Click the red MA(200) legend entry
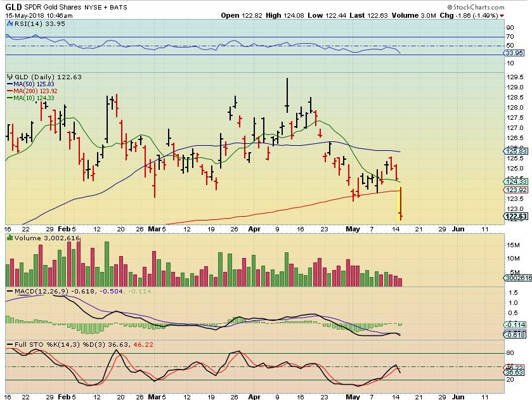 [33, 90]
